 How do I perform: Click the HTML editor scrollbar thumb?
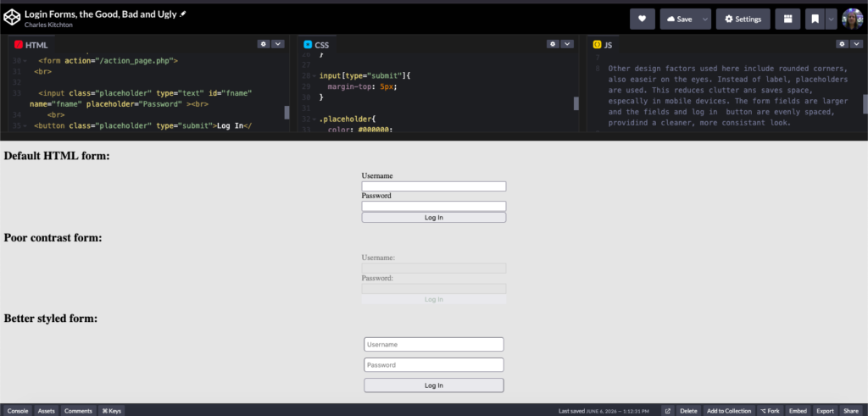pyautogui.click(x=287, y=113)
